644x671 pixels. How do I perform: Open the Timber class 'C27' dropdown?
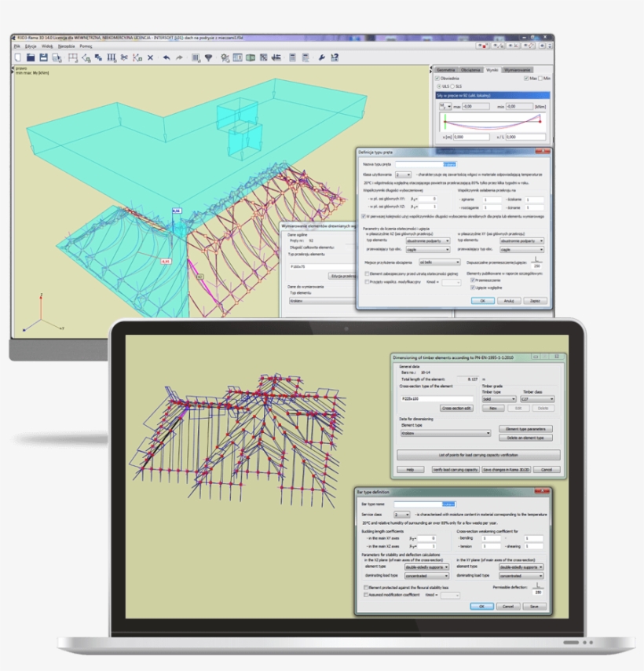[x=537, y=399]
